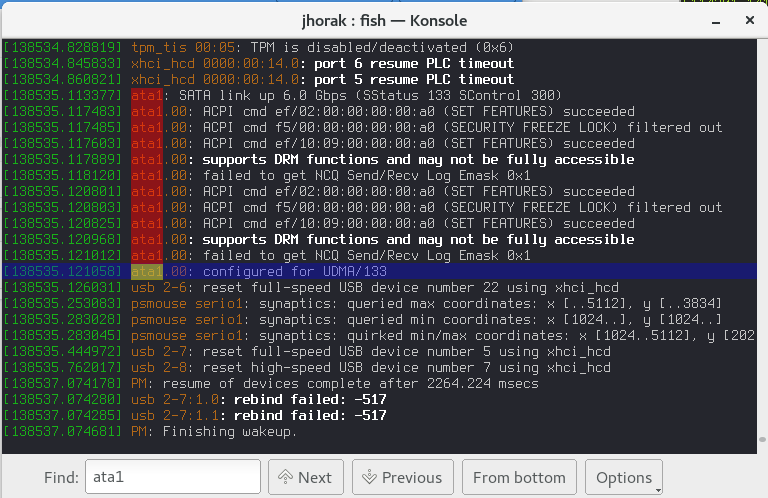This screenshot has width=768, height=498.
Task: Click 'port 6 resume PLC timeout' line
Action: click(x=259, y=64)
